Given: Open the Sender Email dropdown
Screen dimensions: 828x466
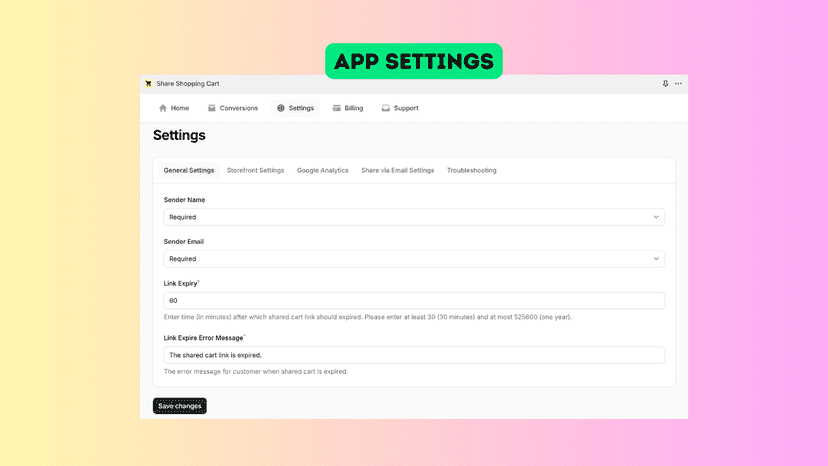Looking at the screenshot, I should pos(414,259).
